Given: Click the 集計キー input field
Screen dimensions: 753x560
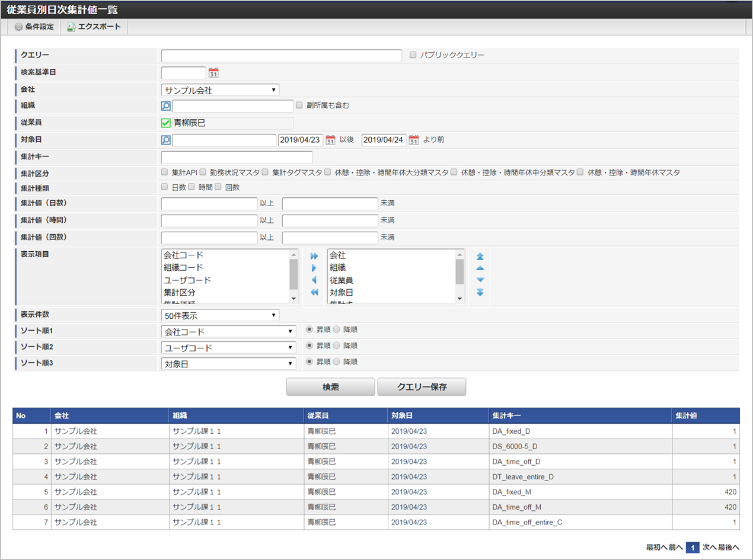Looking at the screenshot, I should click(x=237, y=158).
